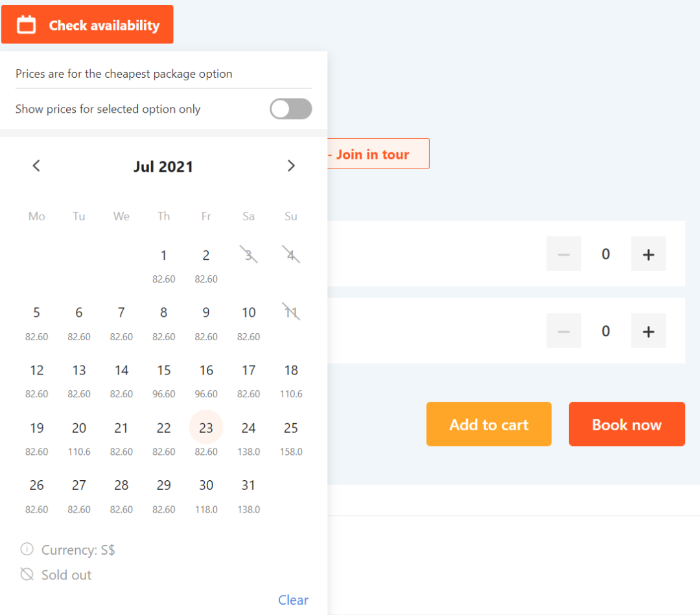Select July 9 date
700x615 pixels.
pos(206,323)
